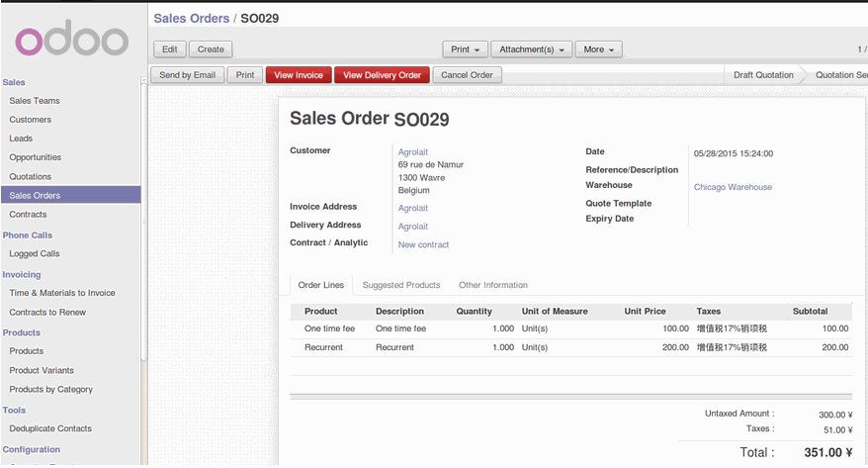Switch to the Suggested Products tab
This screenshot has height=468, width=868.
click(x=400, y=285)
